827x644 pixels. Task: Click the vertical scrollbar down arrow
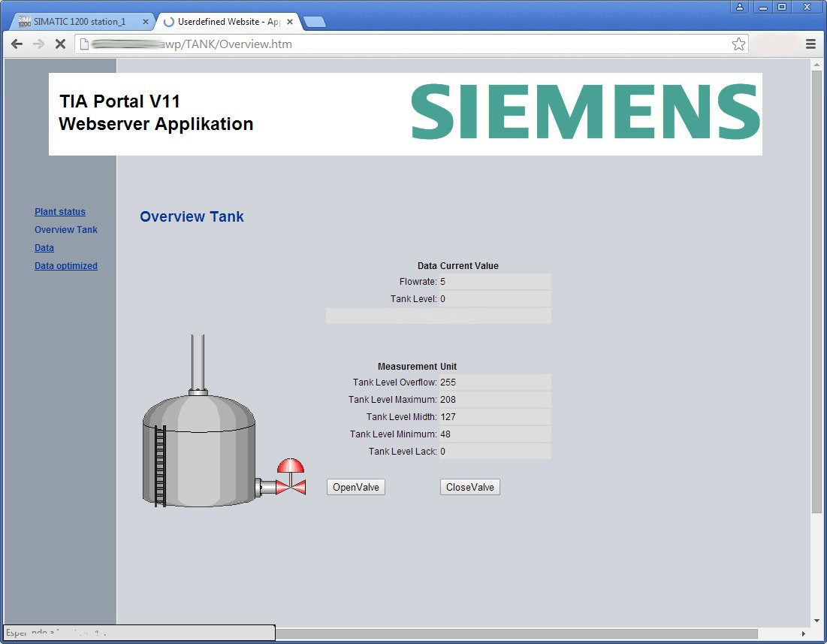click(x=816, y=621)
